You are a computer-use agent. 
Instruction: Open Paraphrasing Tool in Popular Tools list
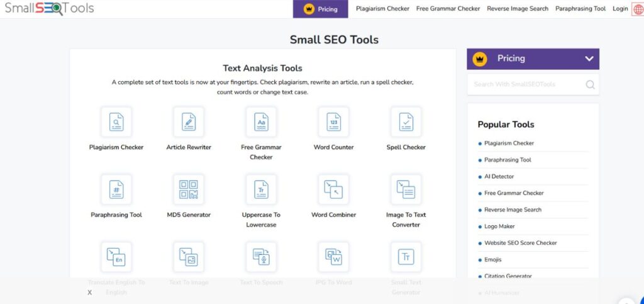[x=508, y=160]
